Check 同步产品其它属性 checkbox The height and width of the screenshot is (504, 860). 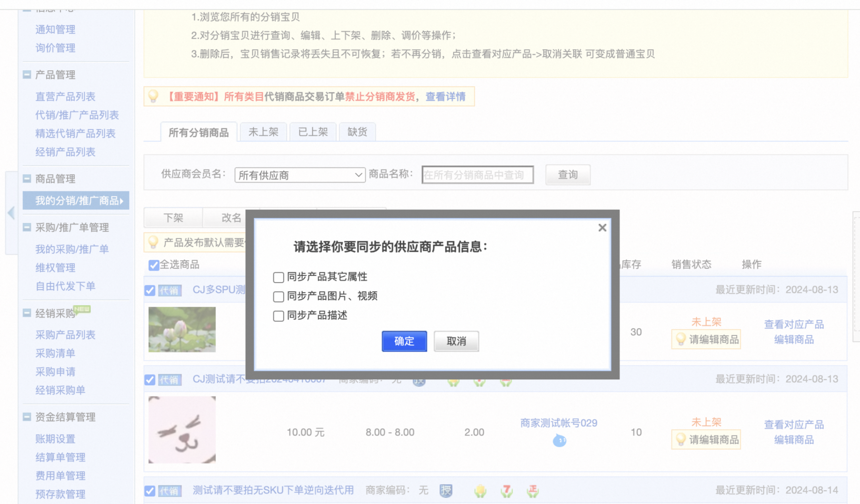(x=278, y=277)
